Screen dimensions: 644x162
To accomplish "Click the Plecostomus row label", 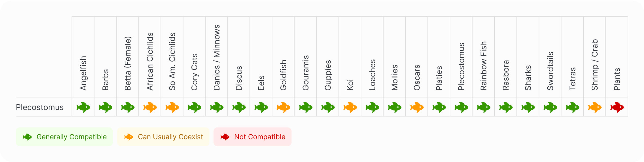I will pos(40,107).
